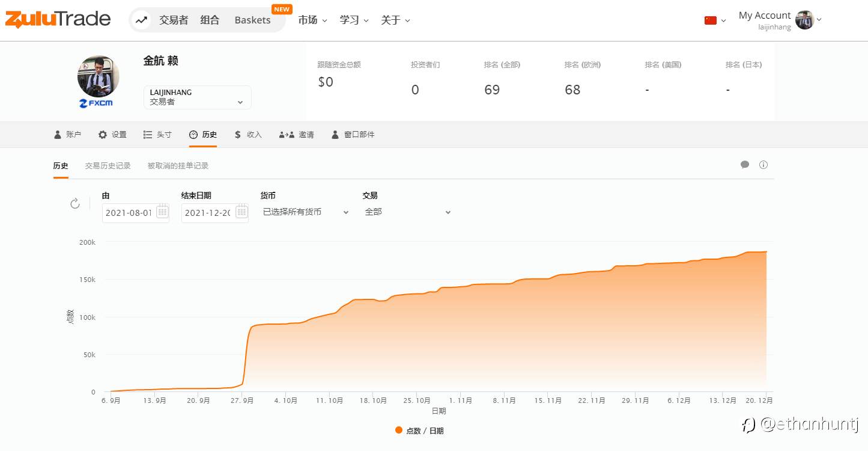This screenshot has height=451, width=868.
Task: Switch to 设置 tab
Action: (112, 135)
